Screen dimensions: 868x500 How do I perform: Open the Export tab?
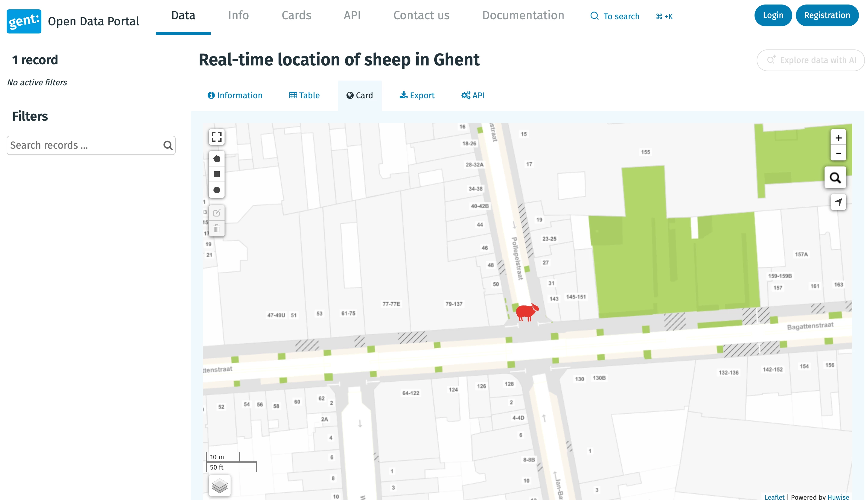(x=417, y=96)
